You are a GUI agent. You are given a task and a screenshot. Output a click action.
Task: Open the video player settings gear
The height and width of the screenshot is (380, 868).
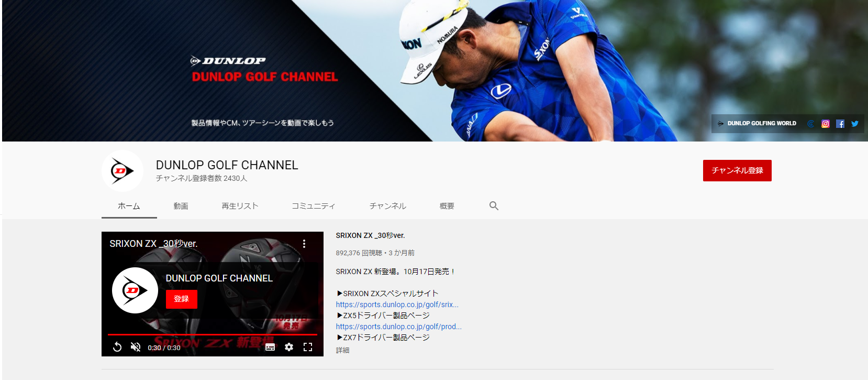289,347
